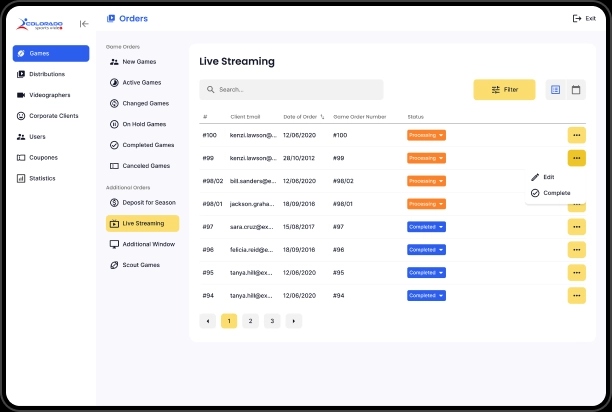Collapse the sidebar using the arrow icon

(84, 23)
